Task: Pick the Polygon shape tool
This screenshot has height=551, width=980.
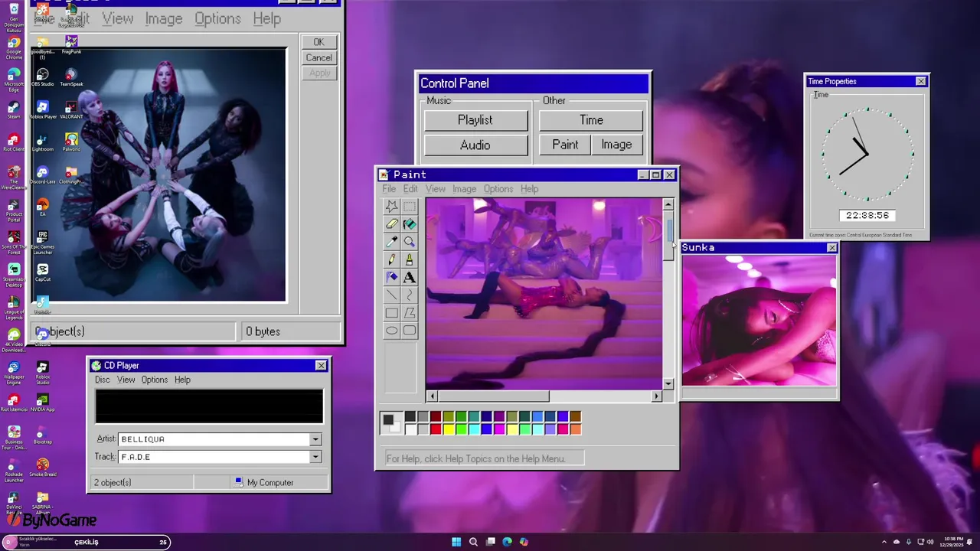Action: click(410, 313)
